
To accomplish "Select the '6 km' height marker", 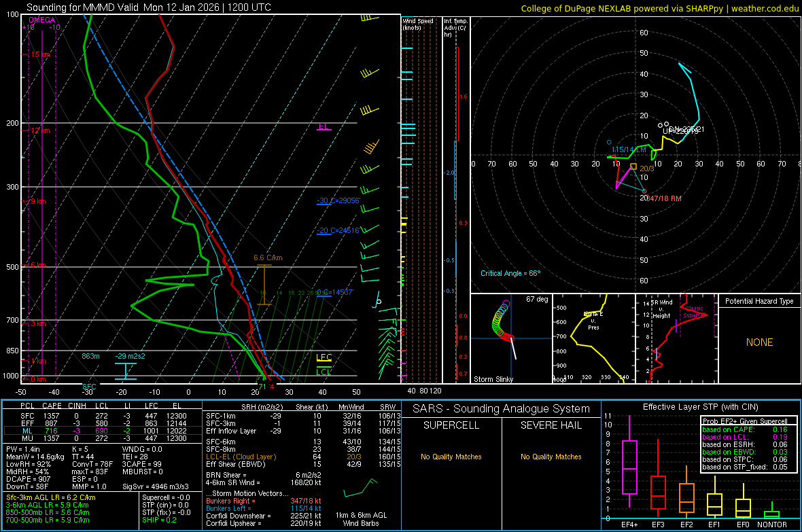I will click(37, 265).
